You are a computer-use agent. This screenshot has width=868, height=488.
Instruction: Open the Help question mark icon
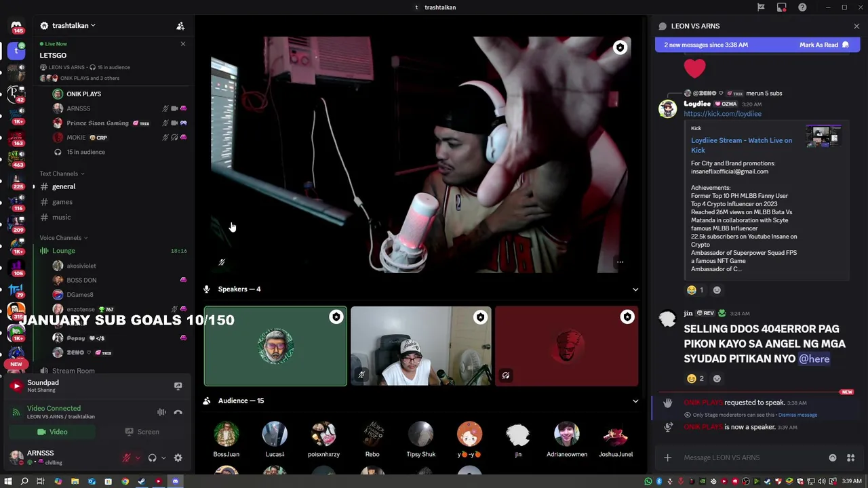[x=802, y=7]
